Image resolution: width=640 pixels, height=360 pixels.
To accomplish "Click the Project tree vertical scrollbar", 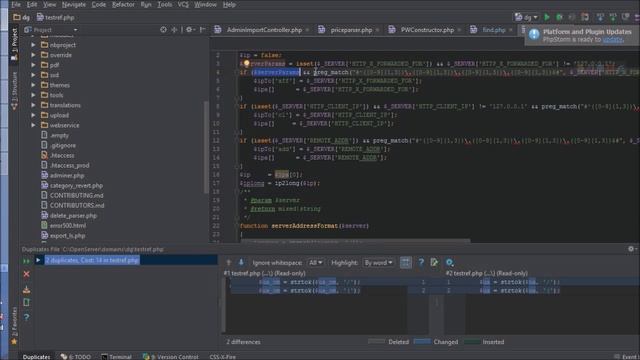I will coord(206,147).
